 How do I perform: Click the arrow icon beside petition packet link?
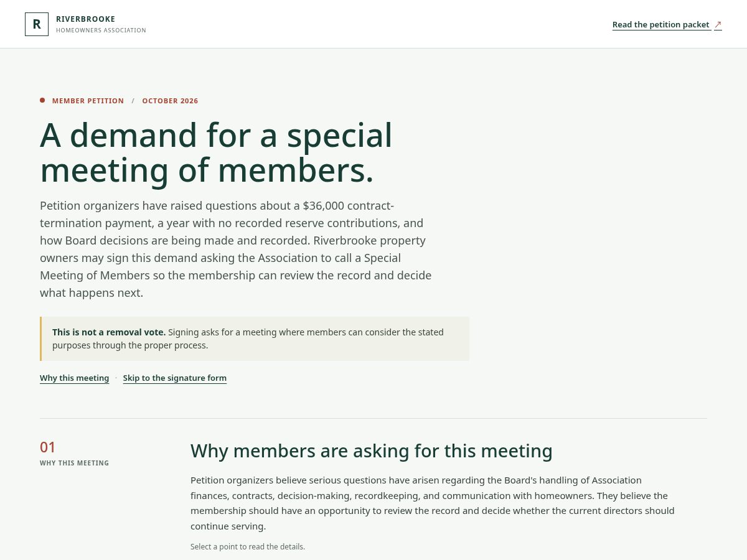(x=718, y=25)
